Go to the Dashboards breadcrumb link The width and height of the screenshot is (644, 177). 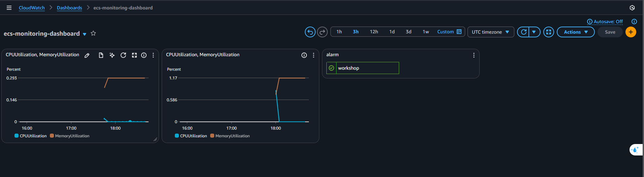click(x=69, y=8)
